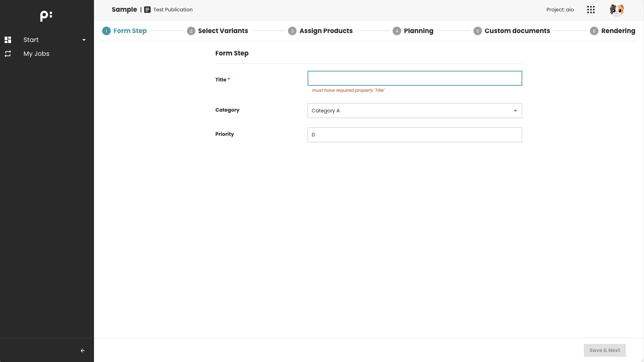Expand the Start menu dropdown arrow

tap(84, 40)
